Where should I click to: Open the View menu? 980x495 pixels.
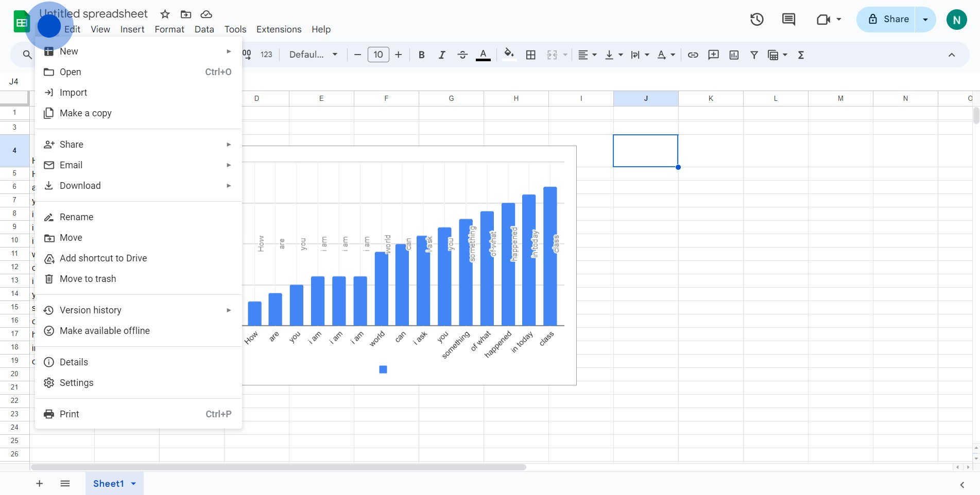[x=100, y=29]
